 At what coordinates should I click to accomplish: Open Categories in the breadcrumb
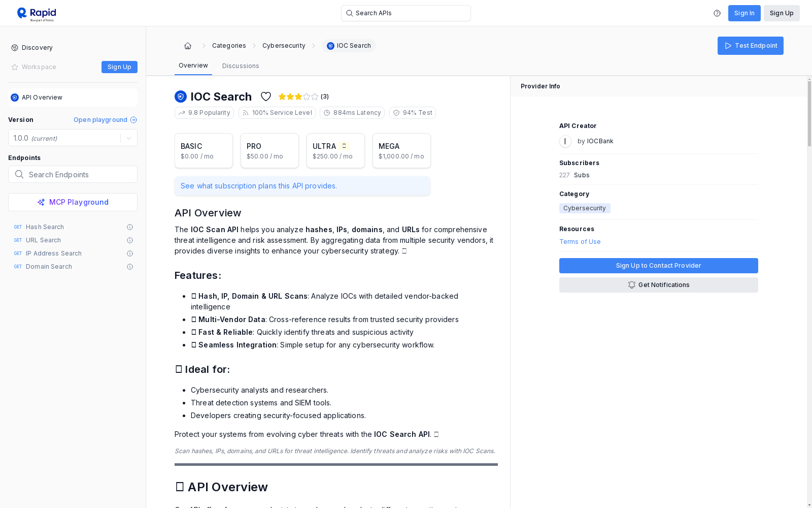click(229, 46)
